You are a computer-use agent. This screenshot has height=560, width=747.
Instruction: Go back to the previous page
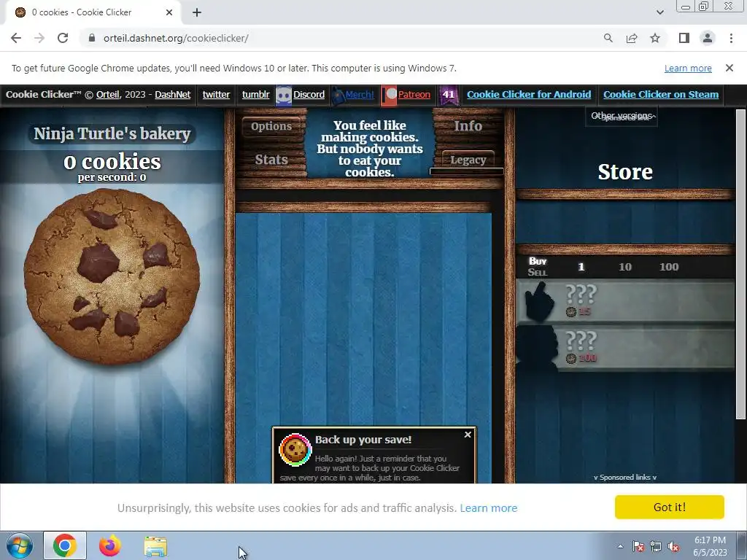[x=16, y=38]
